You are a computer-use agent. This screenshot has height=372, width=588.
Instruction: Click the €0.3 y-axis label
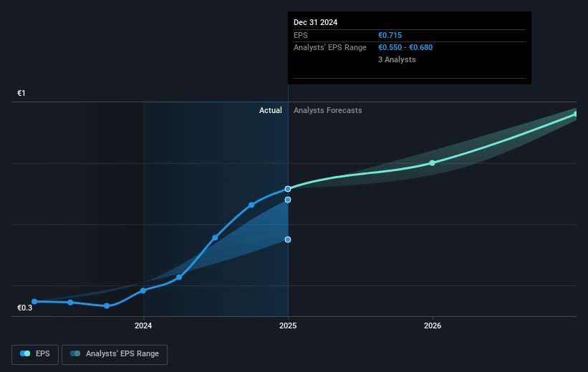pyautogui.click(x=25, y=308)
